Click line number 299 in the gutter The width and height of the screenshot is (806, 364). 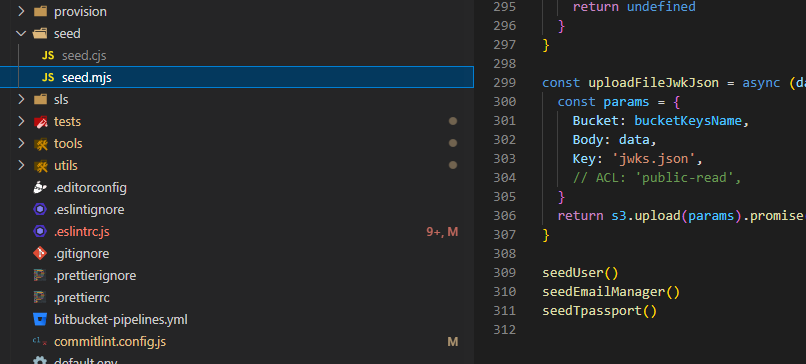click(504, 83)
